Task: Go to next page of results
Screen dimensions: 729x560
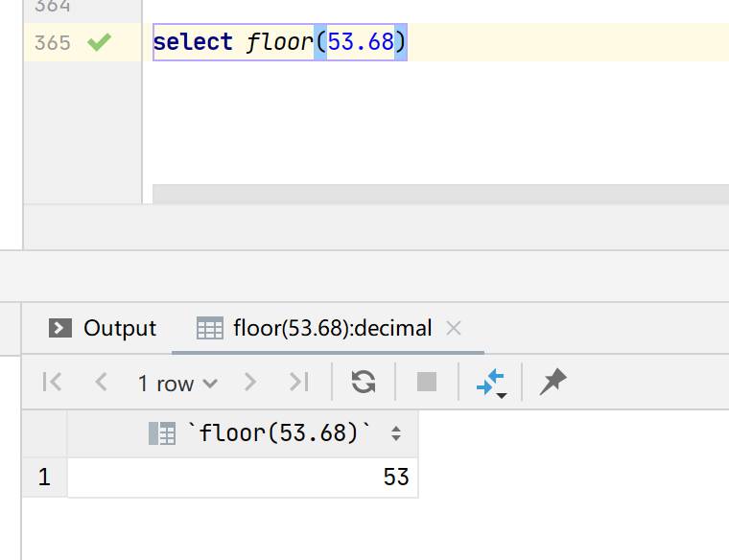Action: (249, 382)
